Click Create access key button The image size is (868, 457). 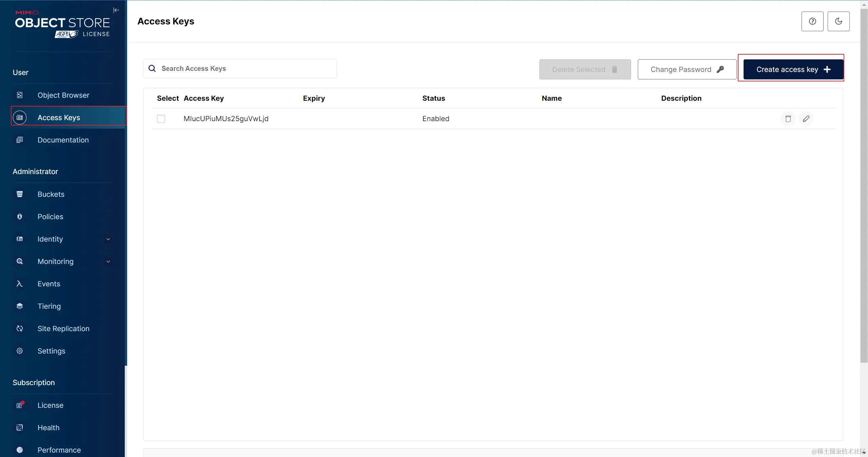coord(793,70)
